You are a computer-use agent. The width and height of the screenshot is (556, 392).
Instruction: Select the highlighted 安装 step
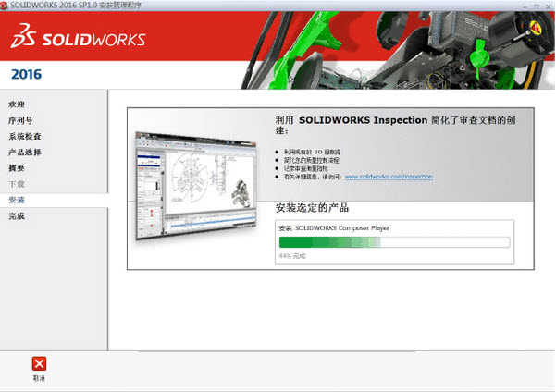[x=17, y=200]
